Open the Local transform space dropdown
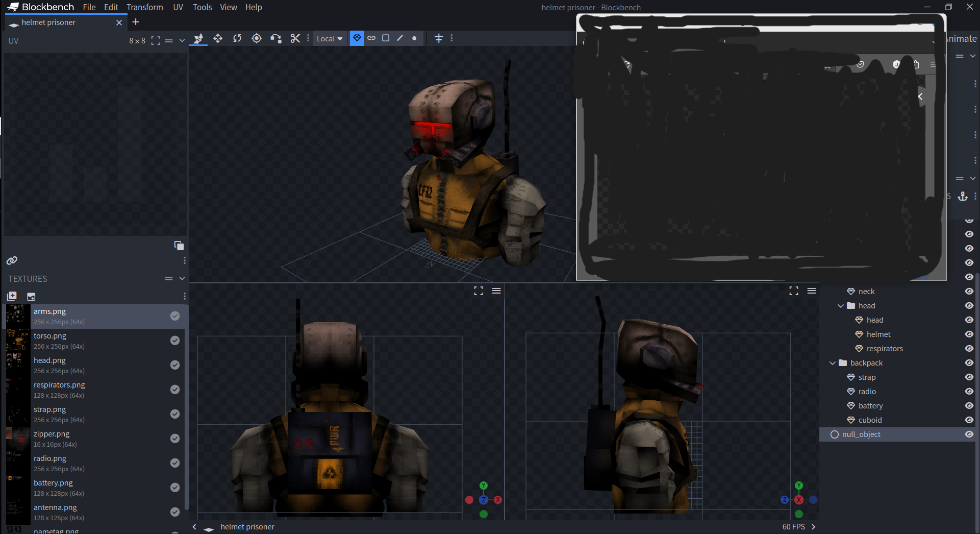Viewport: 980px width, 534px height. 330,38
